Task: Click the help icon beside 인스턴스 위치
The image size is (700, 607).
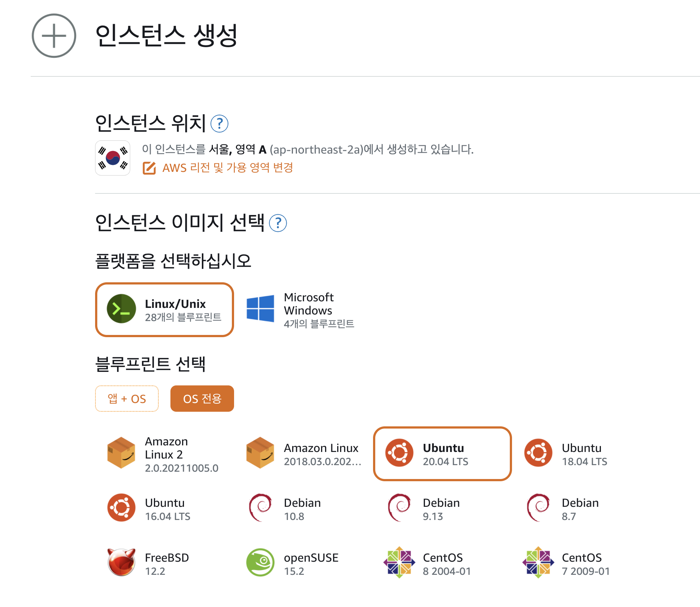Action: click(219, 124)
